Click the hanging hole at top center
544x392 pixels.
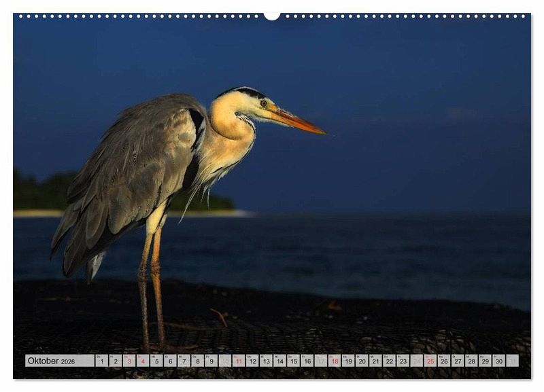[272, 15]
